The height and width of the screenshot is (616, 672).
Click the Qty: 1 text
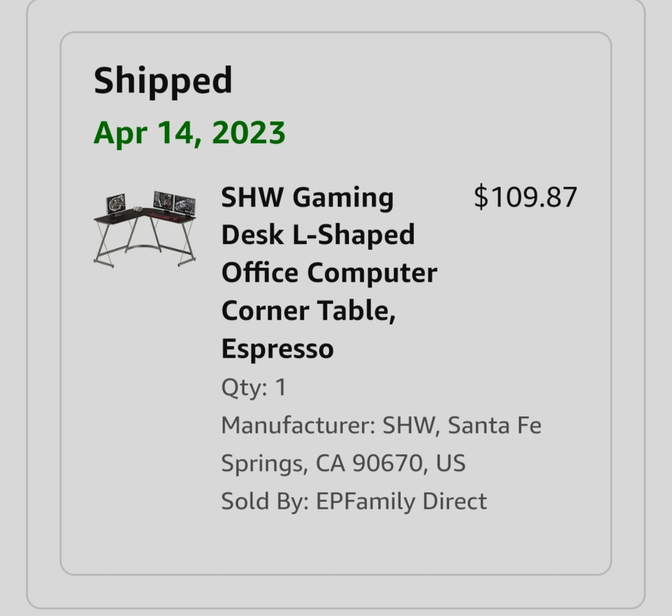point(254,388)
